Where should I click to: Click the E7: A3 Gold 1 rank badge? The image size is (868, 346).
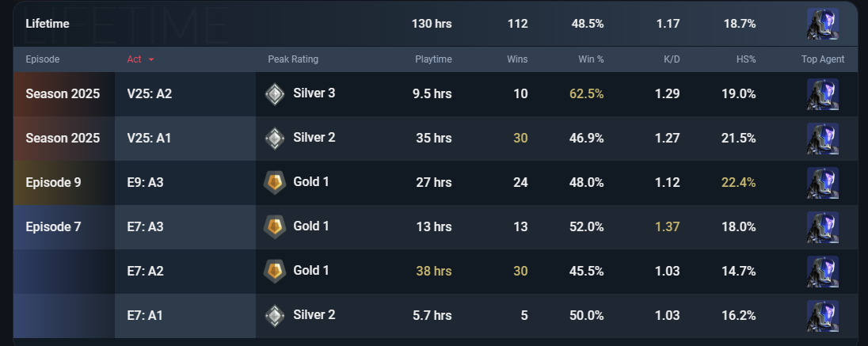(275, 227)
